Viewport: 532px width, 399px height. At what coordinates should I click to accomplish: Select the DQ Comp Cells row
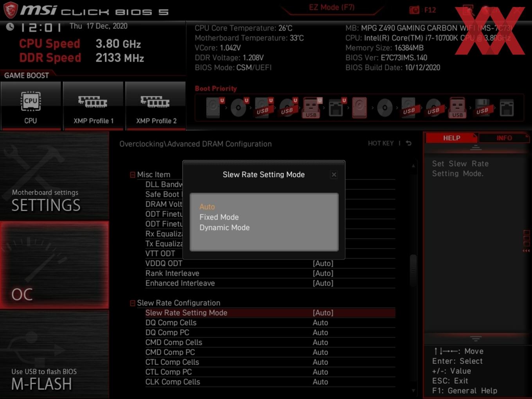(270, 323)
